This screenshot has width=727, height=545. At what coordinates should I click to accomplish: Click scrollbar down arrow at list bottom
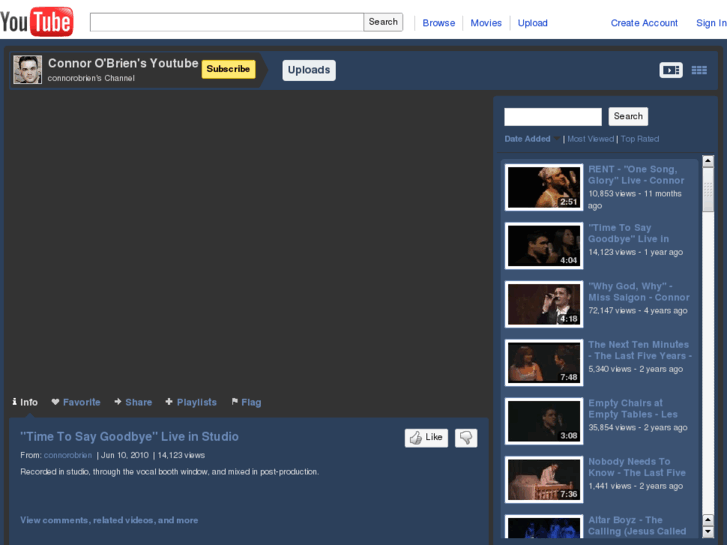point(708,532)
